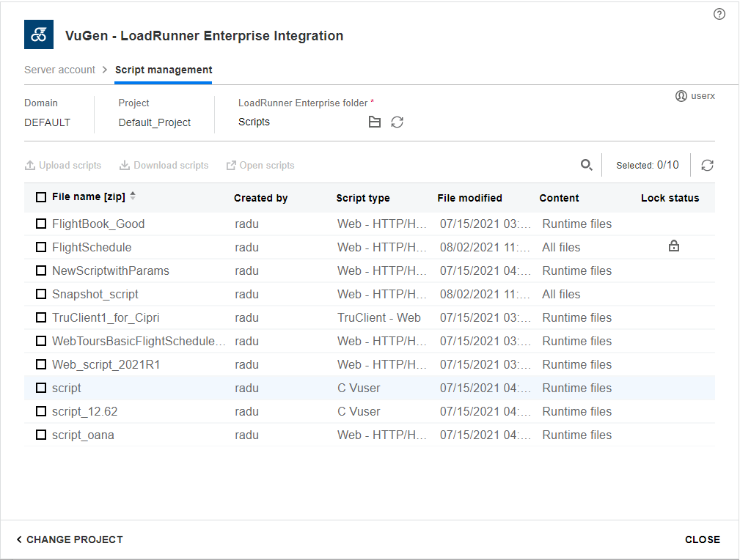
Task: Click the help question mark icon
Action: tap(719, 14)
